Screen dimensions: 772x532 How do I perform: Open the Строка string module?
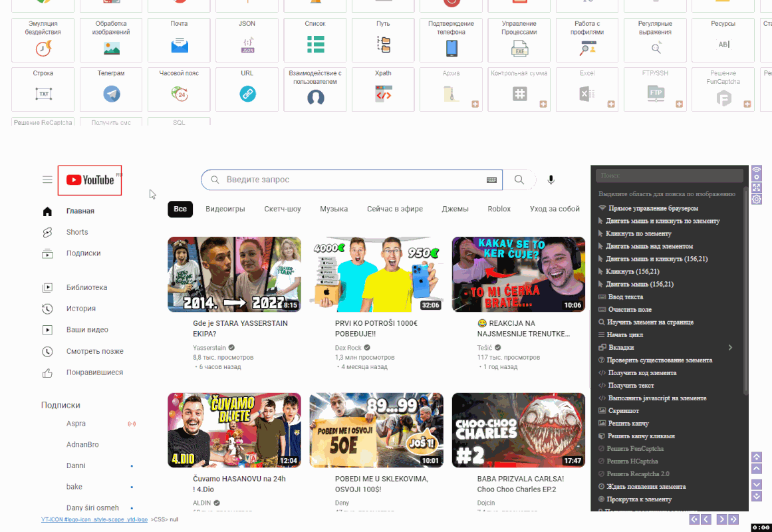pos(43,89)
